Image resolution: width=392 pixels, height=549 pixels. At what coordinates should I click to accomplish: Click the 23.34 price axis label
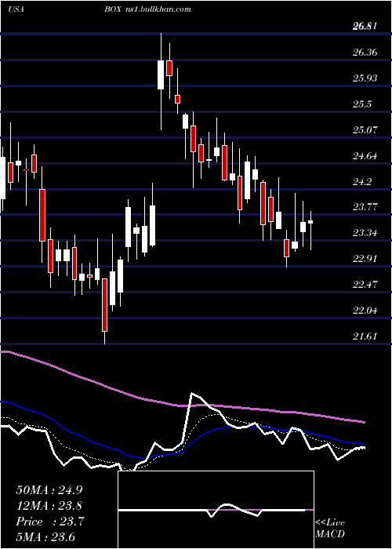[365, 233]
